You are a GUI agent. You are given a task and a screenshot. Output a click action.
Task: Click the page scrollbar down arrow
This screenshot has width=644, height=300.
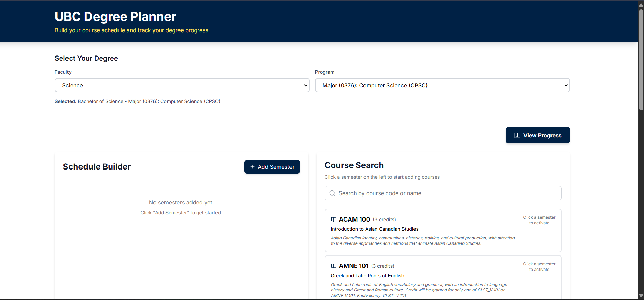(641, 296)
